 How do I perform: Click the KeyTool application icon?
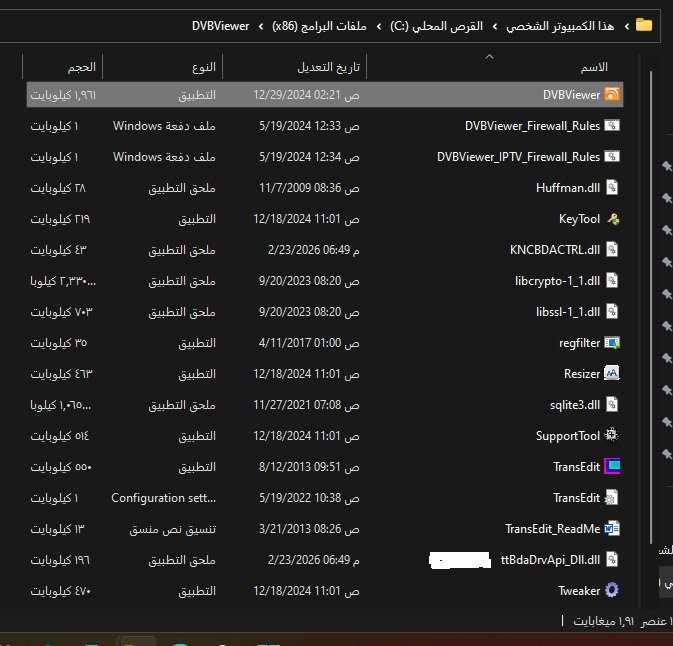(x=612, y=219)
